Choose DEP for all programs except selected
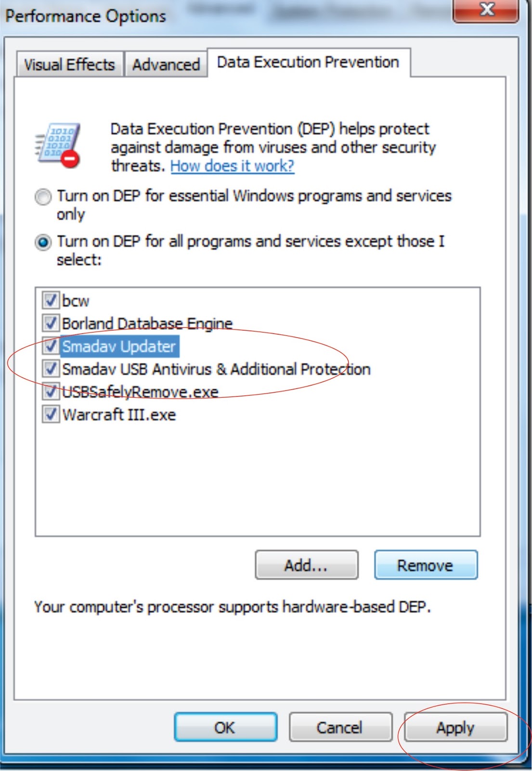532x771 pixels. 43,242
